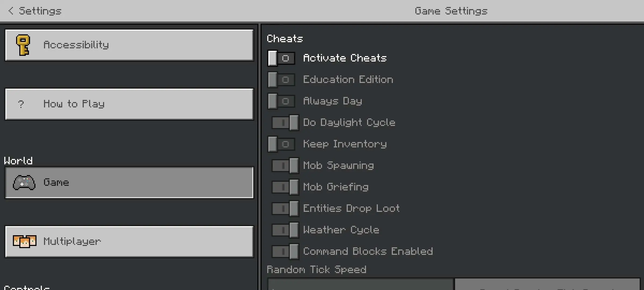The image size is (644, 290).
Task: Switch off Mob Griefing toggle
Action: pyautogui.click(x=285, y=187)
